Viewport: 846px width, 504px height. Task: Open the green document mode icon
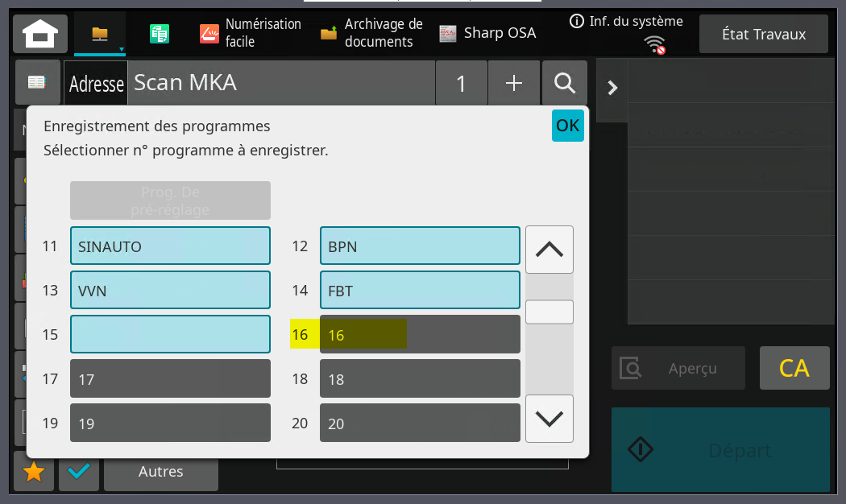pyautogui.click(x=160, y=34)
